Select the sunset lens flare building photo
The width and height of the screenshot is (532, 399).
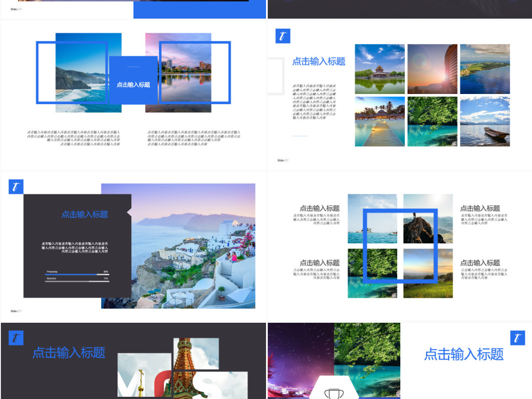pyautogui.click(x=432, y=69)
